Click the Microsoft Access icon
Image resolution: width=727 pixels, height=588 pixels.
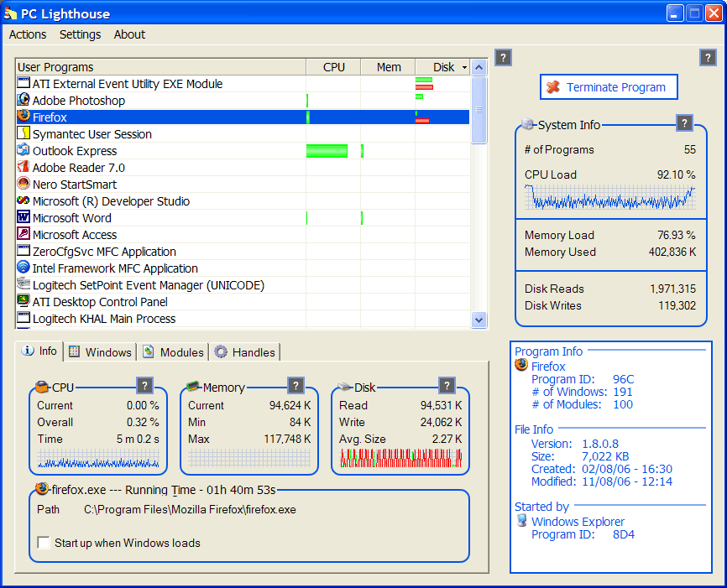click(x=24, y=233)
